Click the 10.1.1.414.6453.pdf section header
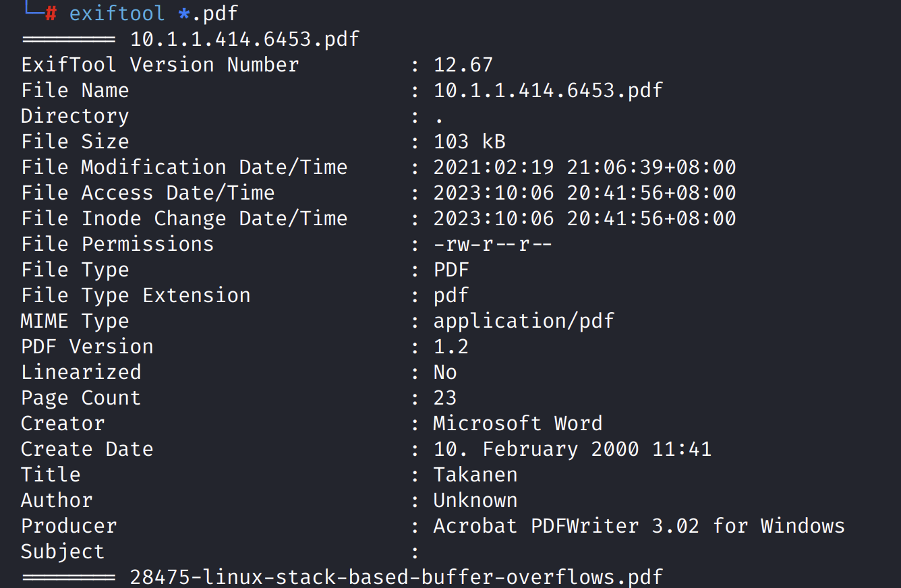 point(244,39)
